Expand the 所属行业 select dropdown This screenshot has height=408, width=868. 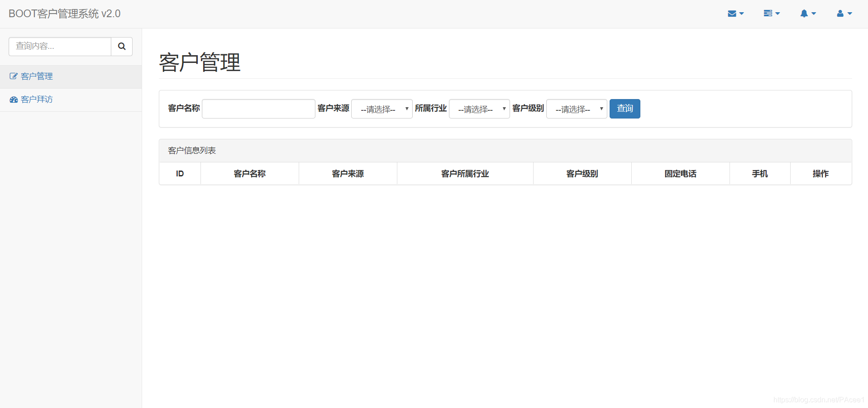[x=479, y=109]
